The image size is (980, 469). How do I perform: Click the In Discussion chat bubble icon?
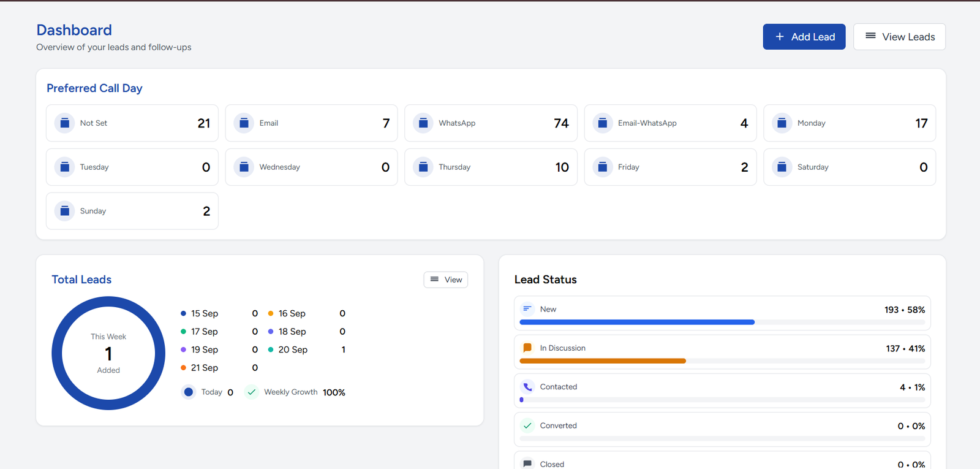[527, 348]
